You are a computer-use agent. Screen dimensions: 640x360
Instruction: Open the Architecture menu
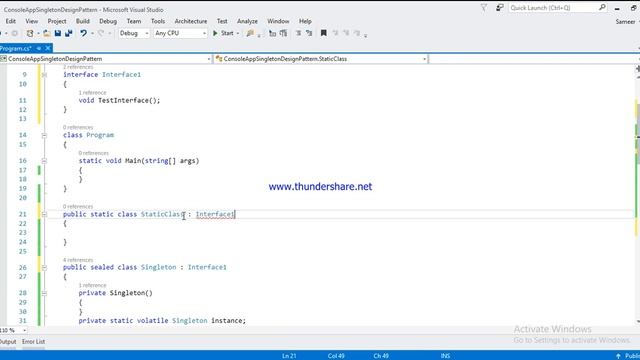pyautogui.click(x=191, y=21)
